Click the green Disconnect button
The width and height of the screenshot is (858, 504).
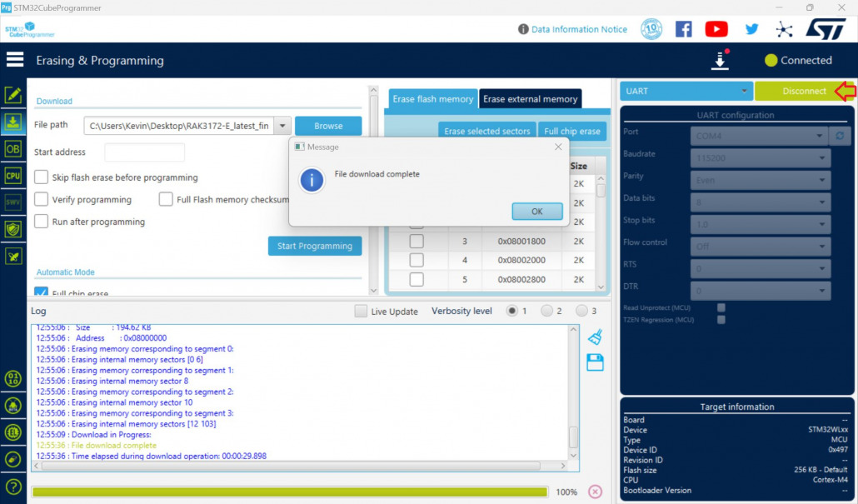(804, 91)
